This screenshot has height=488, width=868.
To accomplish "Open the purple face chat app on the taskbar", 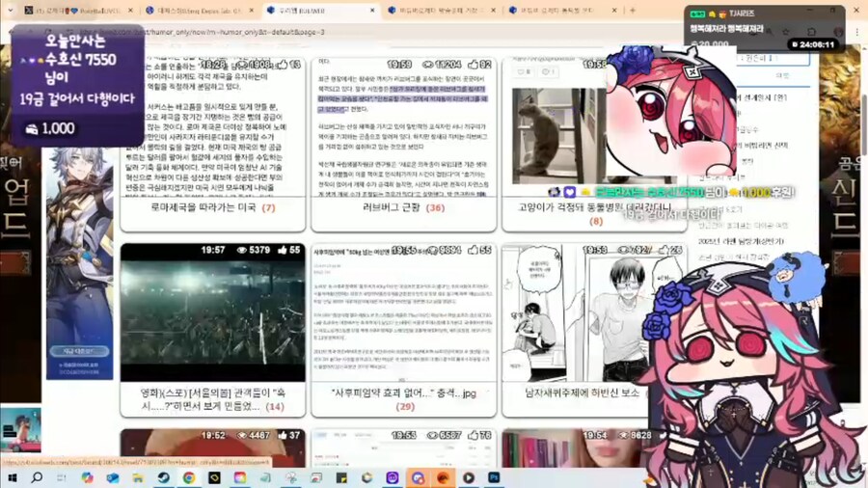I will click(393, 477).
